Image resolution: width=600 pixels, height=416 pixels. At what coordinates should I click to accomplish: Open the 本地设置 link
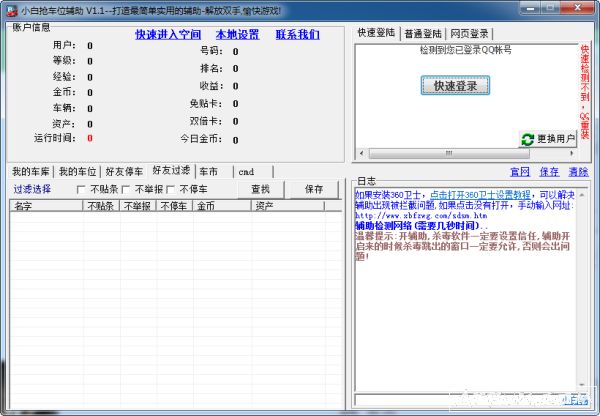pyautogui.click(x=237, y=34)
